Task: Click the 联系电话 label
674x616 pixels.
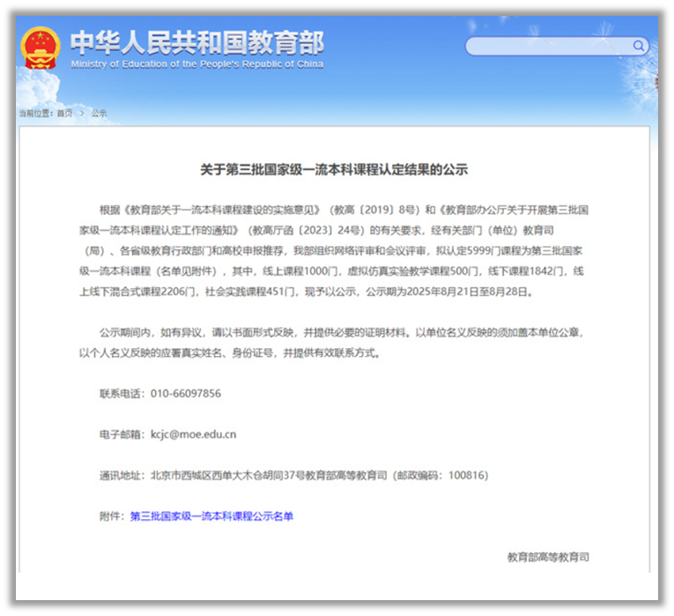Action: (x=122, y=393)
